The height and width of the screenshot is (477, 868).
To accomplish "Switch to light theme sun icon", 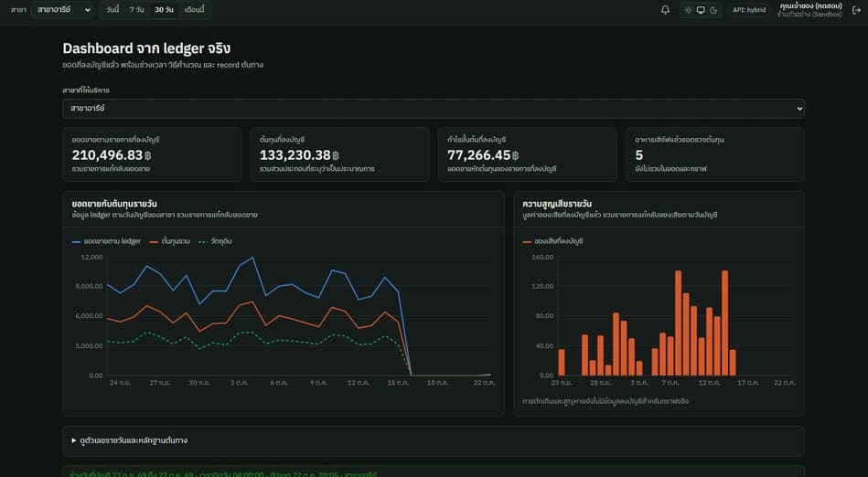I will click(x=688, y=10).
